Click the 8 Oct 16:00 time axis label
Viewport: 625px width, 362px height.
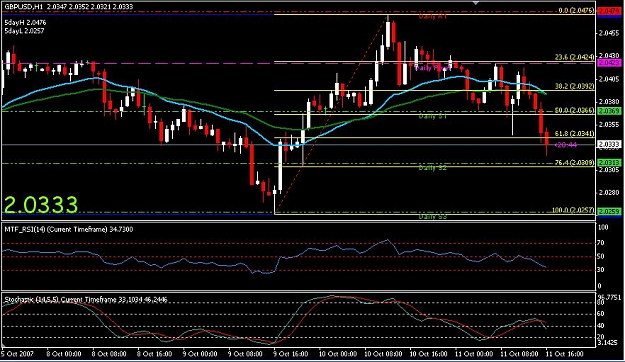pyautogui.click(x=154, y=354)
